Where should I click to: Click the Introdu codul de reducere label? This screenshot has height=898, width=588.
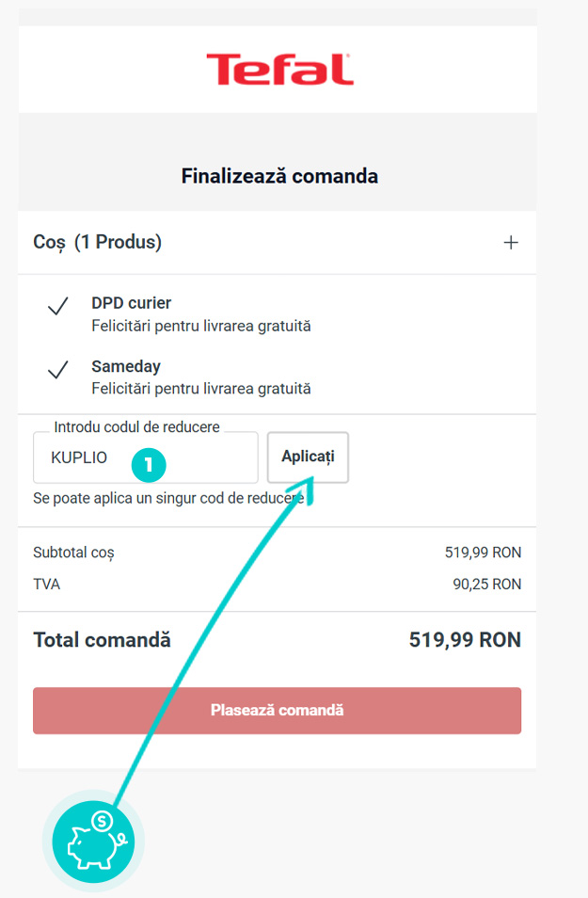[x=136, y=426]
